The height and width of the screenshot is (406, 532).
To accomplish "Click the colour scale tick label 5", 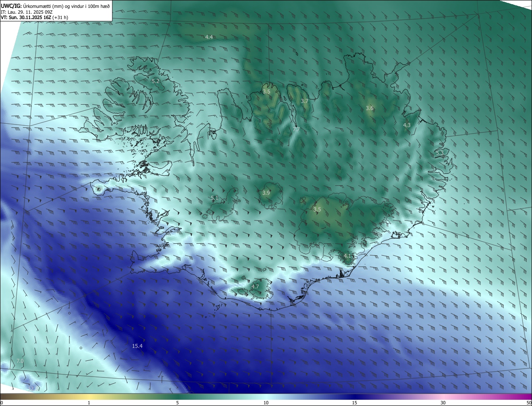I will pos(177,403).
